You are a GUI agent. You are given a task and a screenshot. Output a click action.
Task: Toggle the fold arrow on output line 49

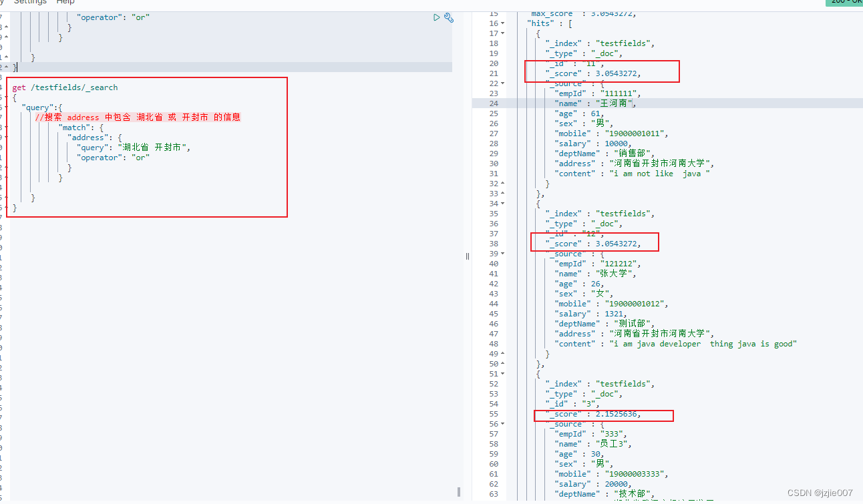pyautogui.click(x=502, y=354)
